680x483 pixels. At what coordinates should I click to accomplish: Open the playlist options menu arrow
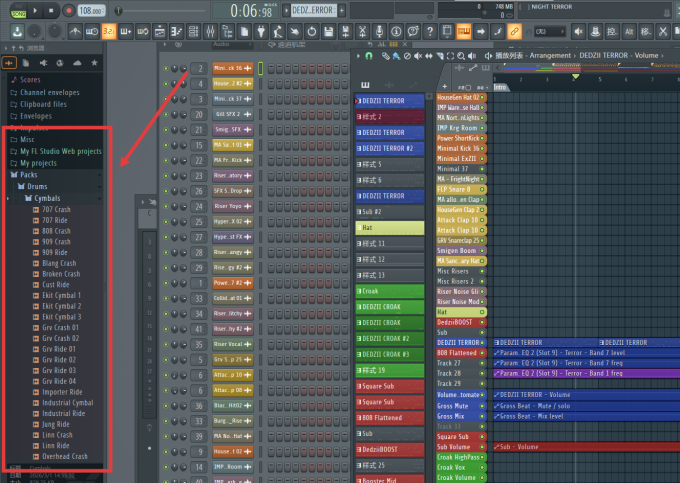click(x=358, y=55)
